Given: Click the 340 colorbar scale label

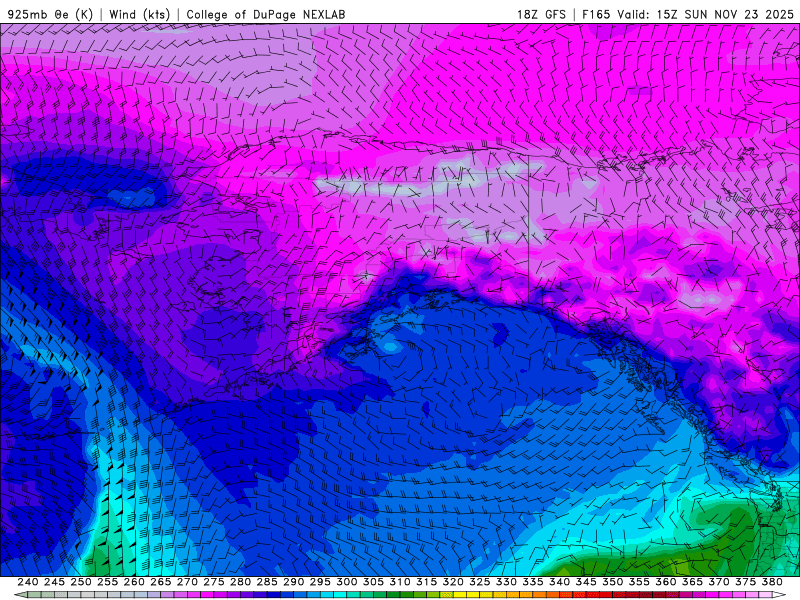Looking at the screenshot, I should 559,582.
